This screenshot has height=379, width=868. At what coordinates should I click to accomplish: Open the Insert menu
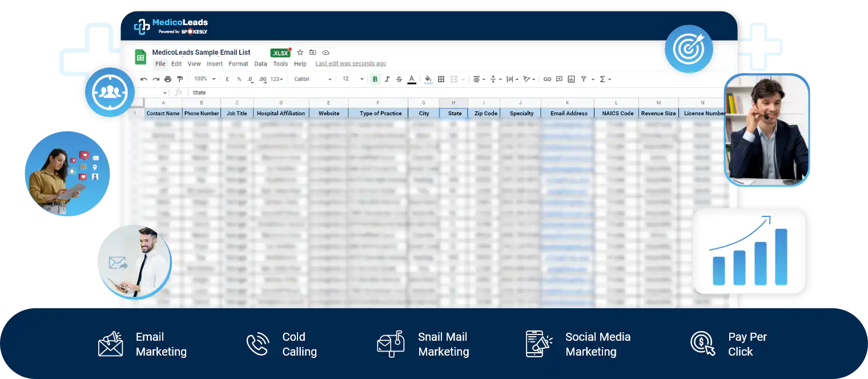[x=215, y=64]
